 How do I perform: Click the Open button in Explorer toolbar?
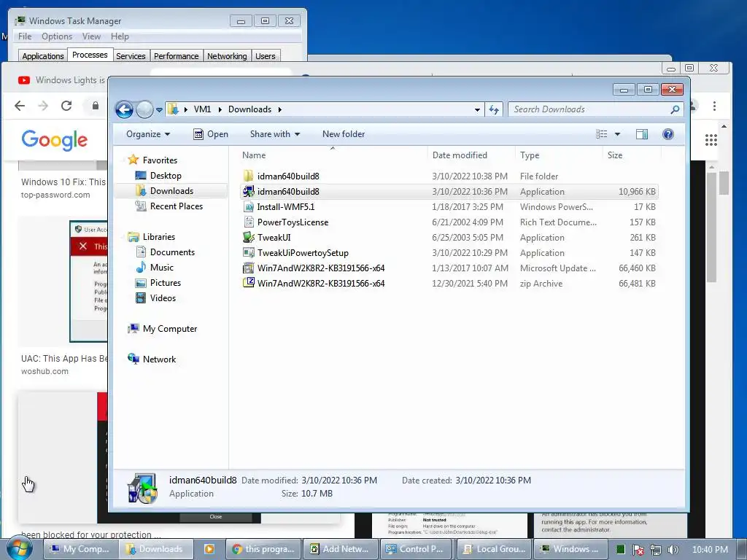pos(211,134)
